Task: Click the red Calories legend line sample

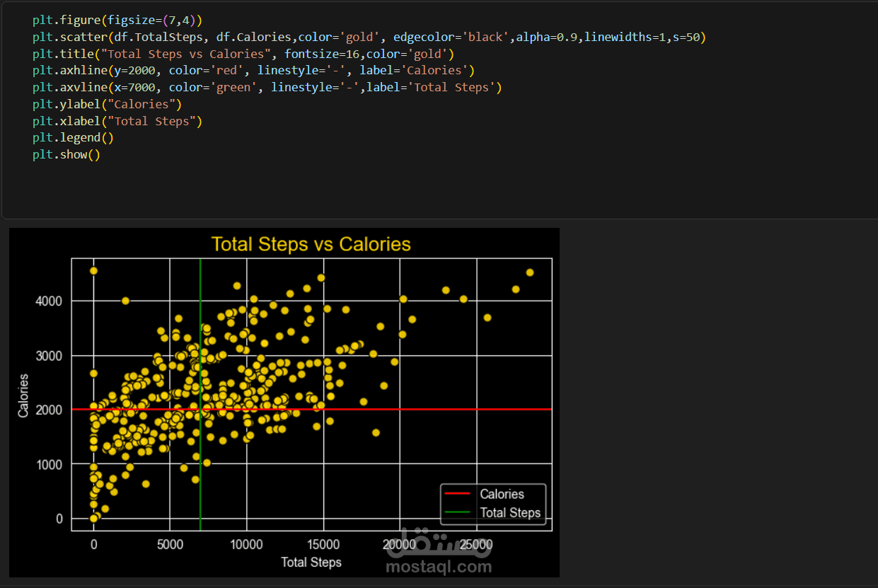Action: coord(456,494)
